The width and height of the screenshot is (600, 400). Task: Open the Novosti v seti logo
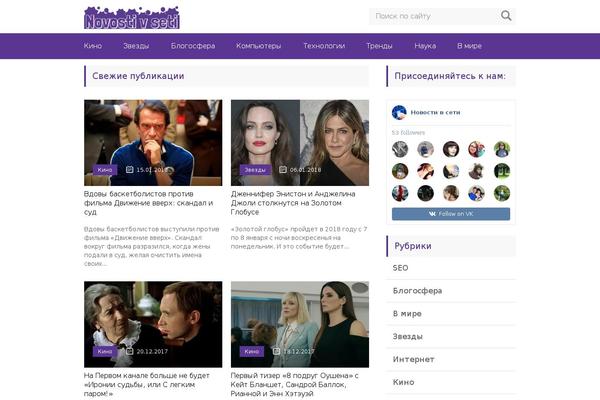[x=132, y=18]
